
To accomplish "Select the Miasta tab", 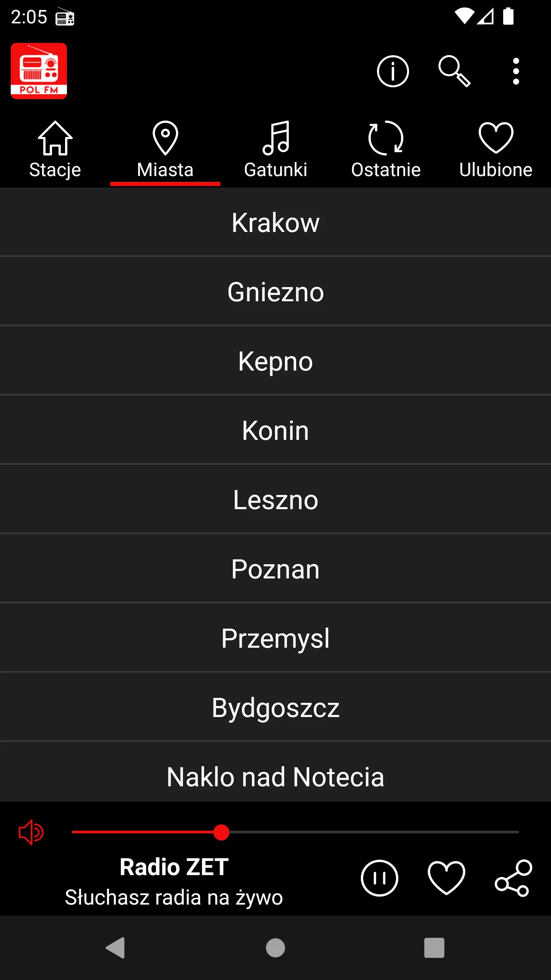I will (165, 150).
